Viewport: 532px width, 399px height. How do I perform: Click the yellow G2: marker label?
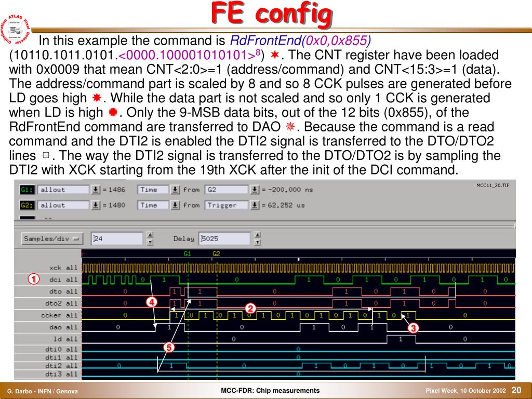click(27, 205)
